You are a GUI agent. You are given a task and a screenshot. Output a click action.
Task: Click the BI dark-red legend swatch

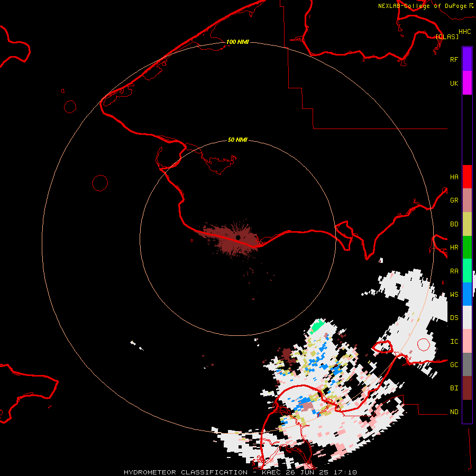(467, 388)
